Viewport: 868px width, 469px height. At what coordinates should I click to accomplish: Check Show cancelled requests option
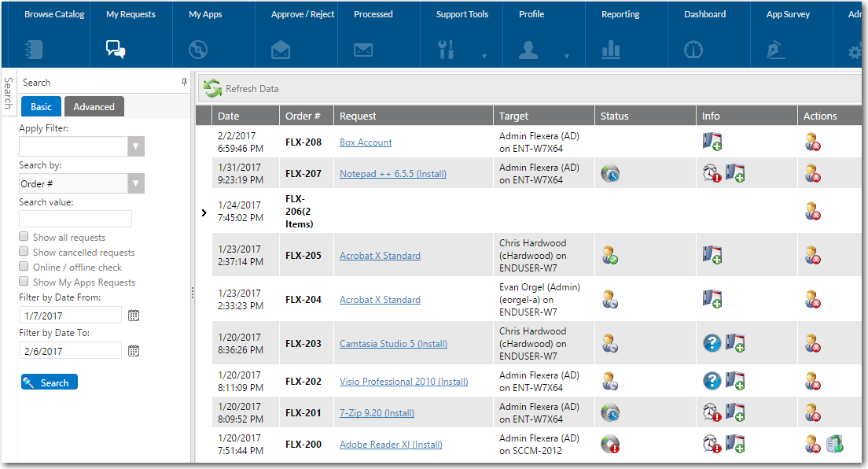25,252
